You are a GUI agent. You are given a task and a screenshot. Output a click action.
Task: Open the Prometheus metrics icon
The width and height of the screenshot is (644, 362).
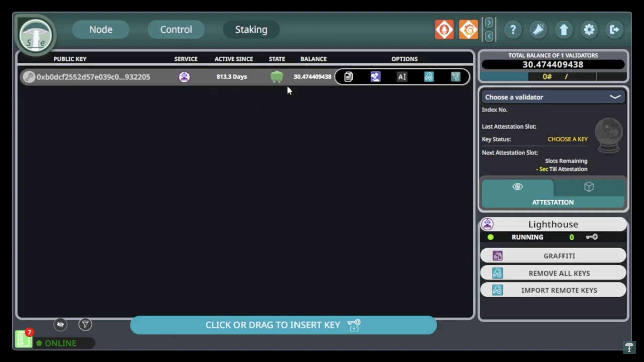[x=444, y=29]
